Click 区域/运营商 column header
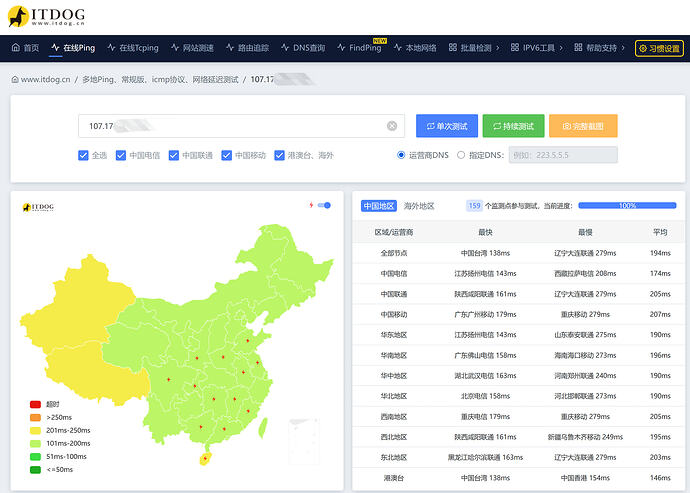Viewport: 690px width, 493px height. (x=394, y=232)
